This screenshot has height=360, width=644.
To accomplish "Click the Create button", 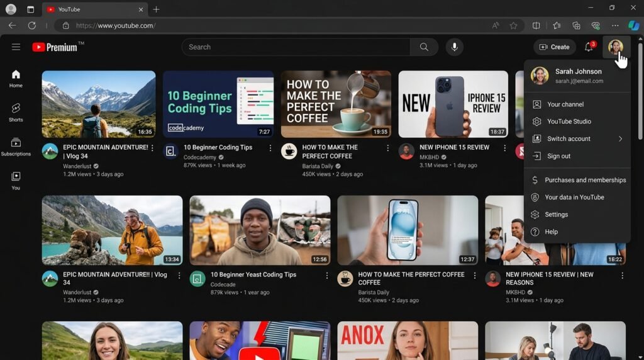I will point(554,47).
